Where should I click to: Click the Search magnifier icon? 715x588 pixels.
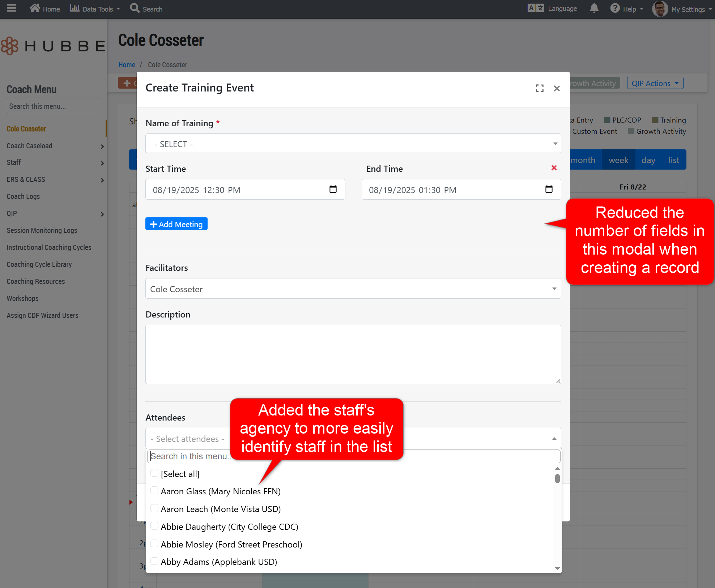tap(135, 8)
